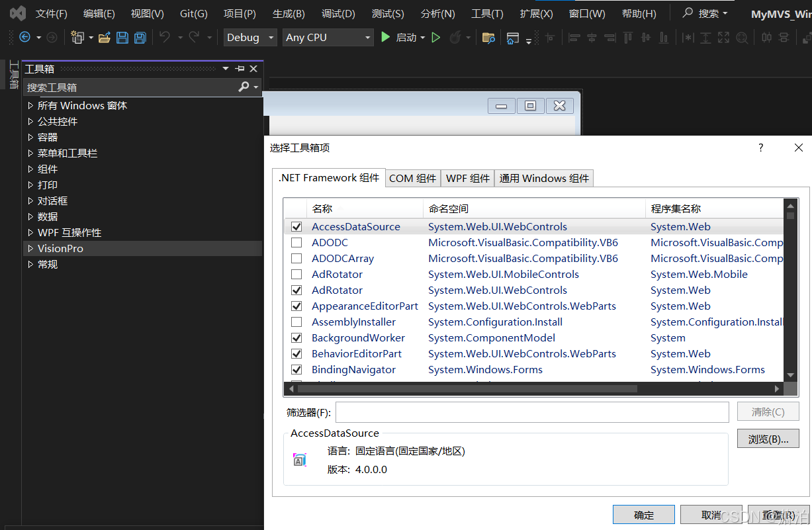Check the ADODC checkbox
The width and height of the screenshot is (812, 530).
click(x=296, y=243)
